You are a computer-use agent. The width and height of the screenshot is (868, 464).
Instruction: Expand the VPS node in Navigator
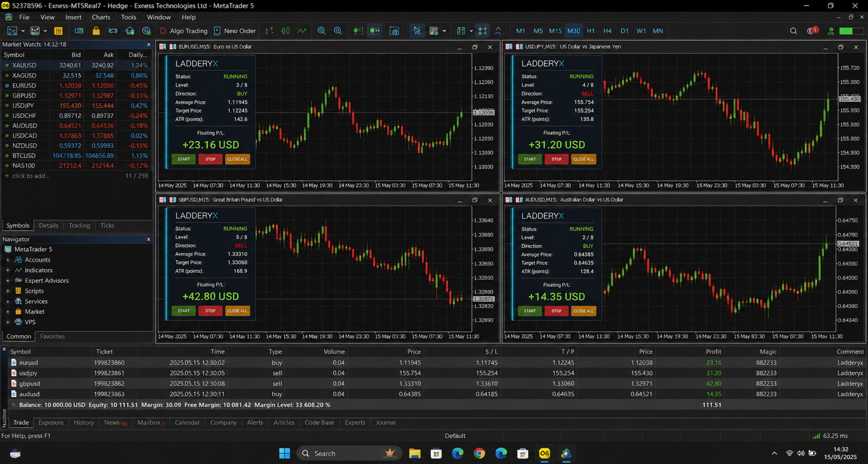point(8,322)
